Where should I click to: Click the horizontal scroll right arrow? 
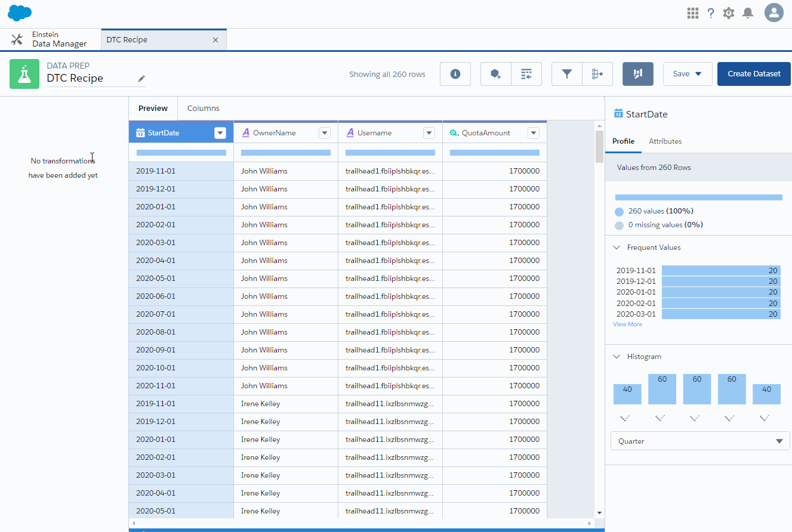coord(590,523)
